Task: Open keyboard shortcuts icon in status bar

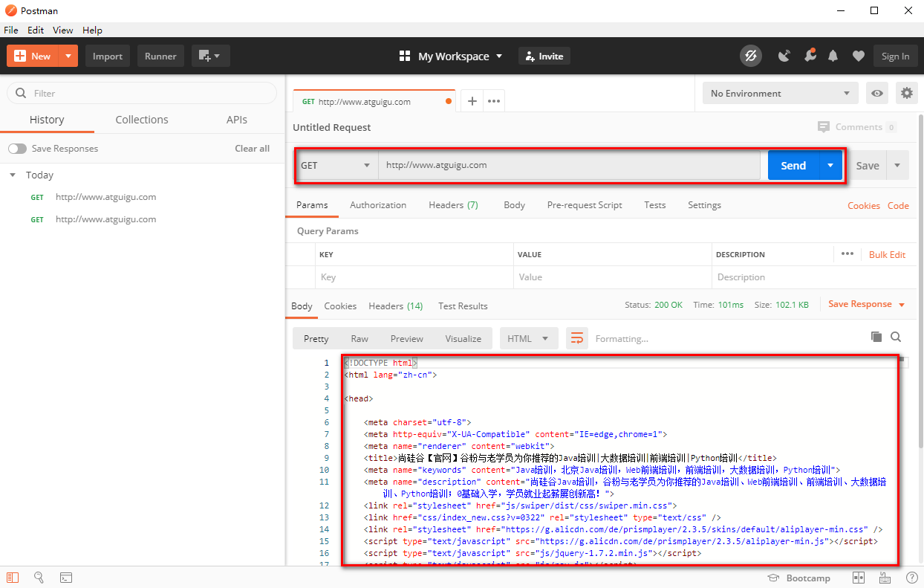Action: tap(885, 578)
